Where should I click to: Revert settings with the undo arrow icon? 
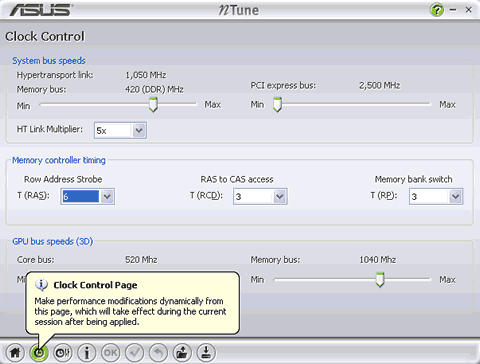[158, 352]
